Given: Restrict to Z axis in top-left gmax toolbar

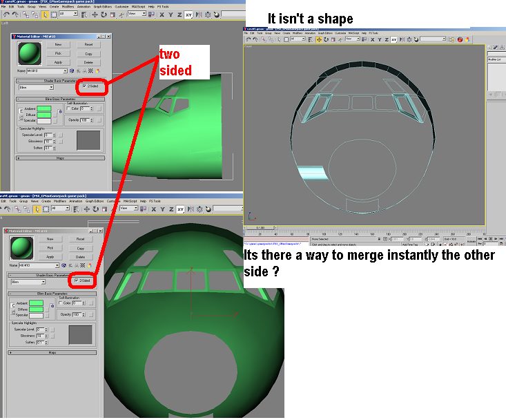Looking at the screenshot, I should 179,15.
